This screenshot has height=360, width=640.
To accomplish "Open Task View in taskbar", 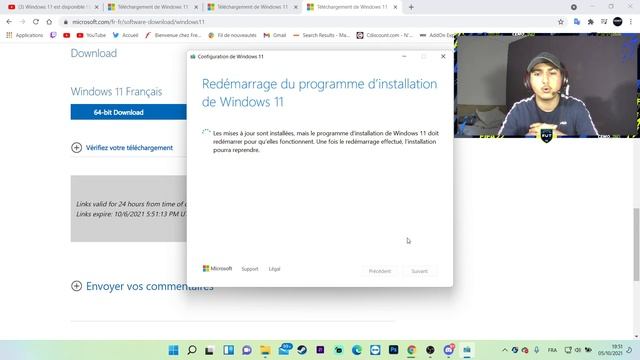I will [210, 350].
